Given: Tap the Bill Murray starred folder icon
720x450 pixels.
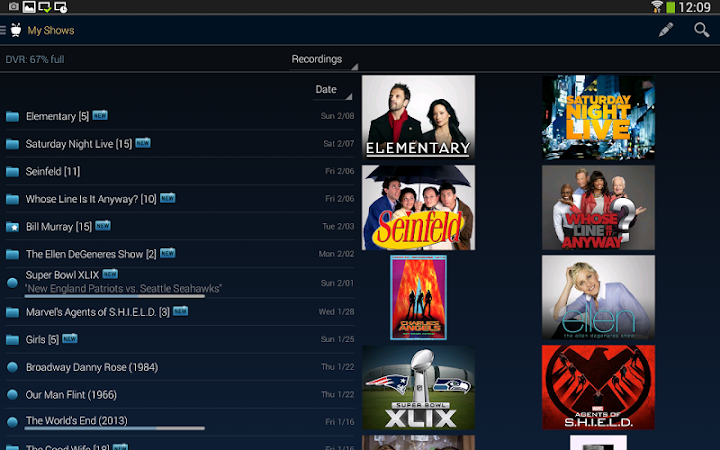Looking at the screenshot, I should (12, 227).
